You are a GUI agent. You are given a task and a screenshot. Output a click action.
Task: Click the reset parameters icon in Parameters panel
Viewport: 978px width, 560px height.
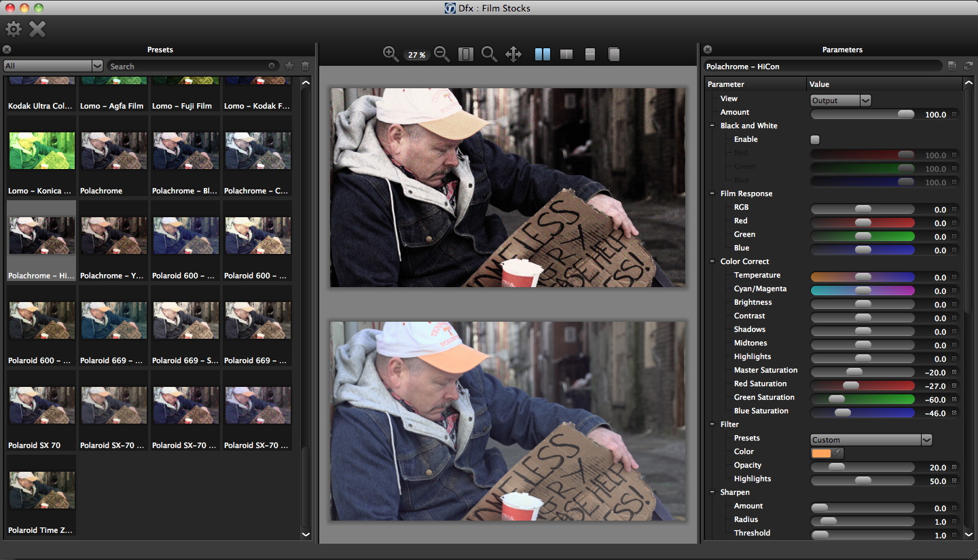tap(967, 66)
